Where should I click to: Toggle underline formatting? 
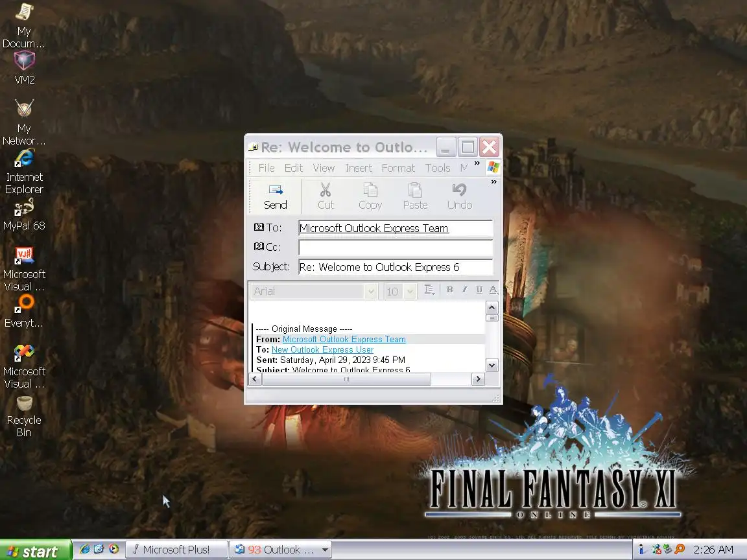tap(479, 290)
